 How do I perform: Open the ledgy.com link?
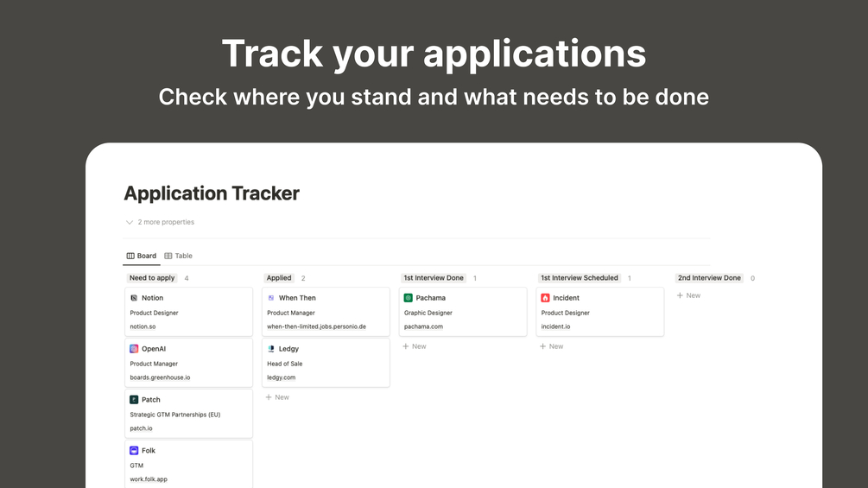[x=282, y=377]
